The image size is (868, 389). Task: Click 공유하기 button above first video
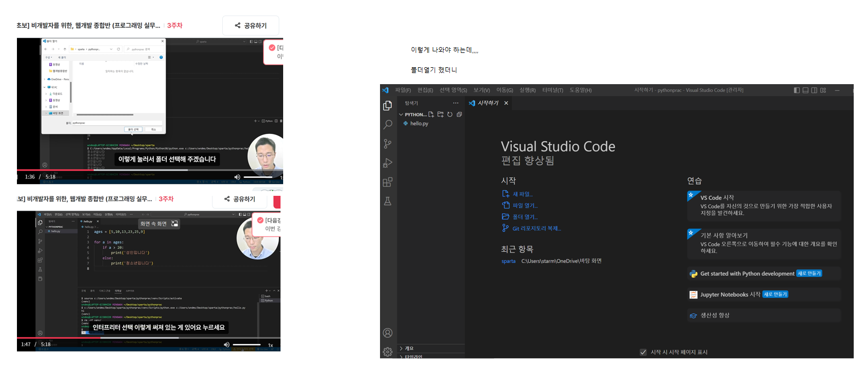coord(250,25)
